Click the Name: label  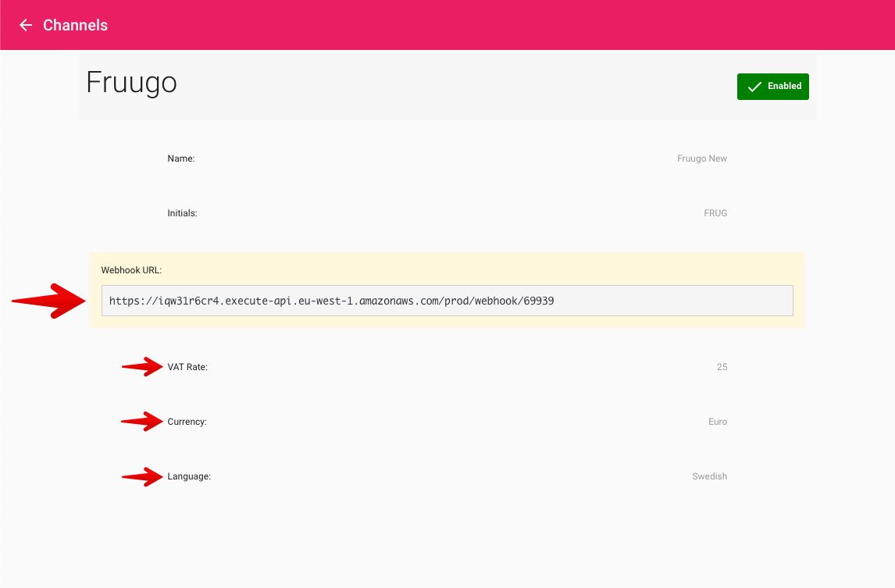coord(181,159)
